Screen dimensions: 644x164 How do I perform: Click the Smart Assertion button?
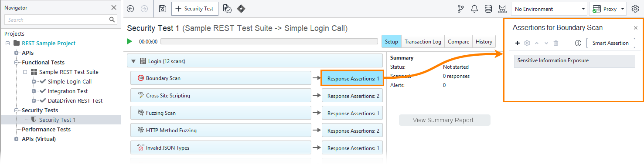click(610, 43)
